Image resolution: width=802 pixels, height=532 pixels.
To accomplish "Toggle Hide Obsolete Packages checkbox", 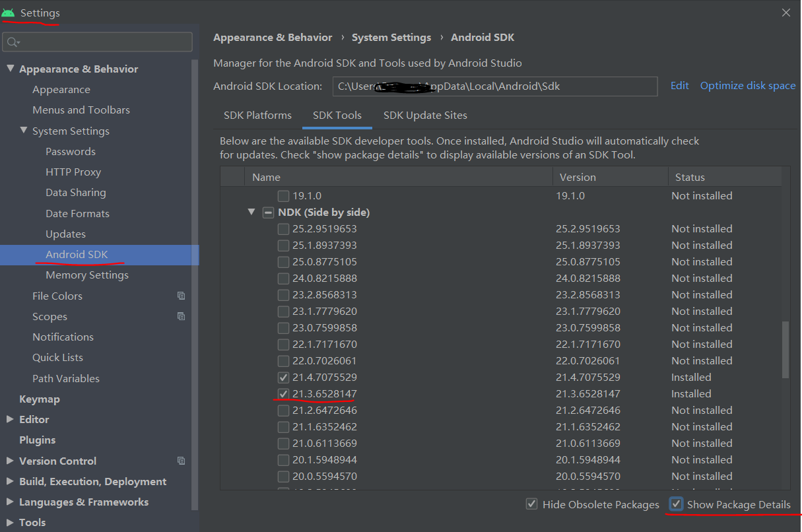I will pyautogui.click(x=531, y=504).
